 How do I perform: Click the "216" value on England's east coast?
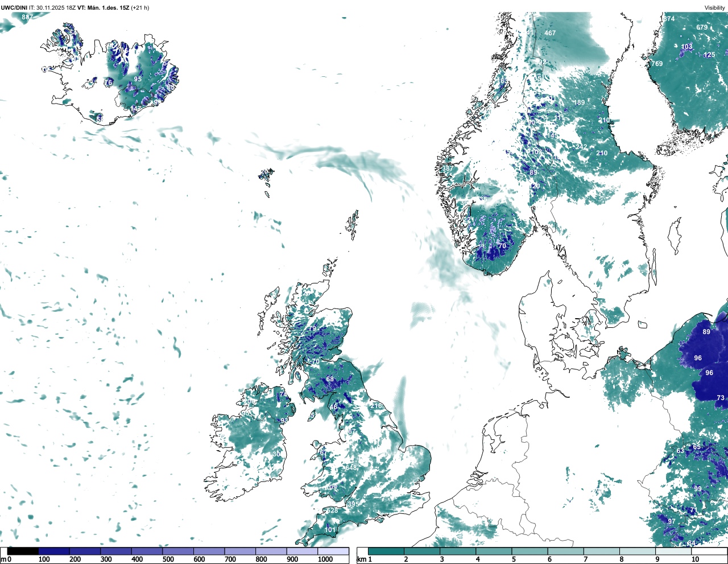coord(376,406)
